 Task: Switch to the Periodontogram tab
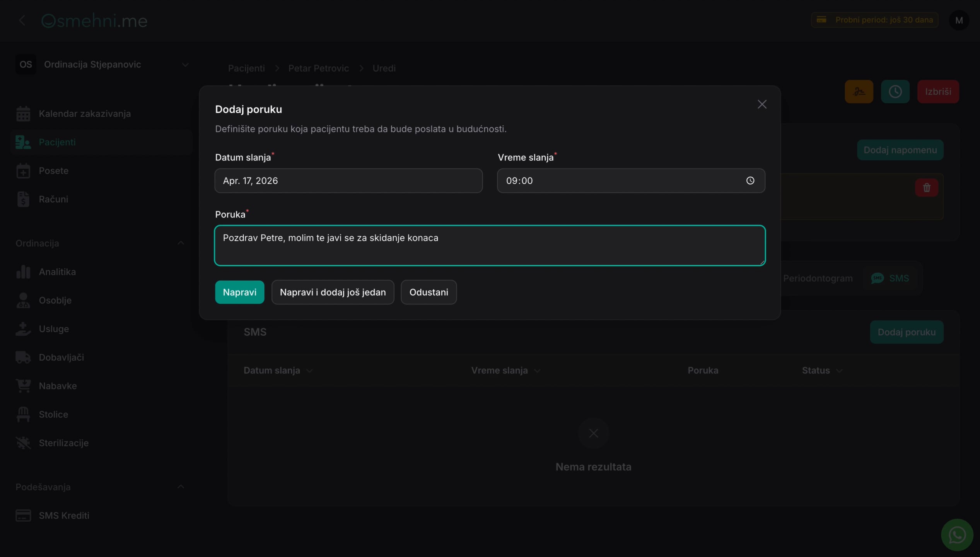(818, 278)
